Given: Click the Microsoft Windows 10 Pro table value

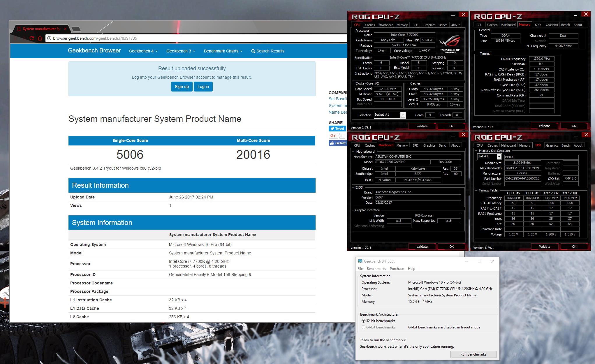Looking at the screenshot, I should point(200,245).
